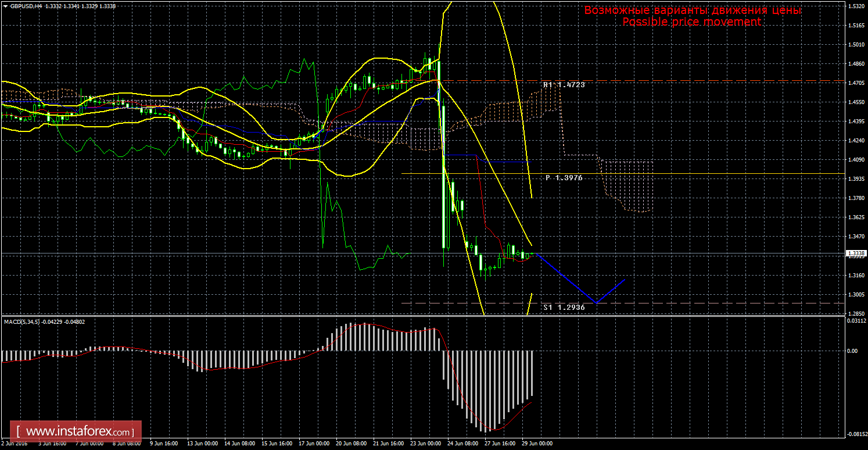The image size is (868, 450).
Task: Click the -0.08152 value on MACD scale
Action: click(x=855, y=434)
